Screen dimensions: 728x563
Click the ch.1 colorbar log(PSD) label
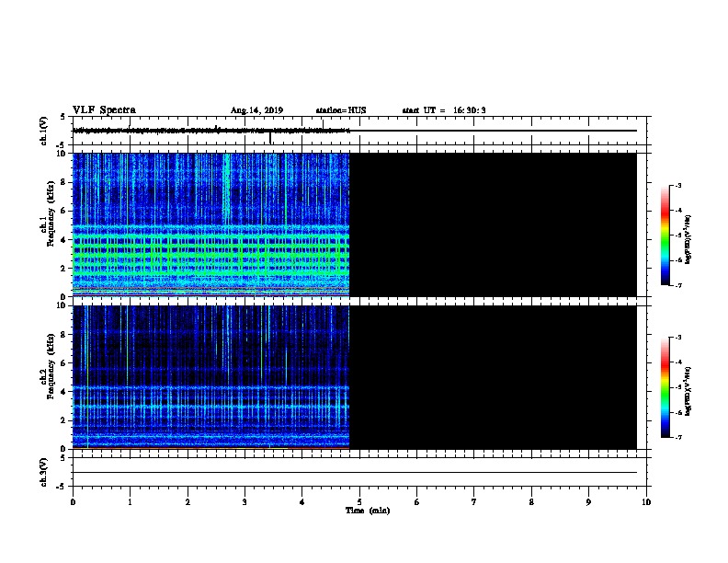pos(688,239)
